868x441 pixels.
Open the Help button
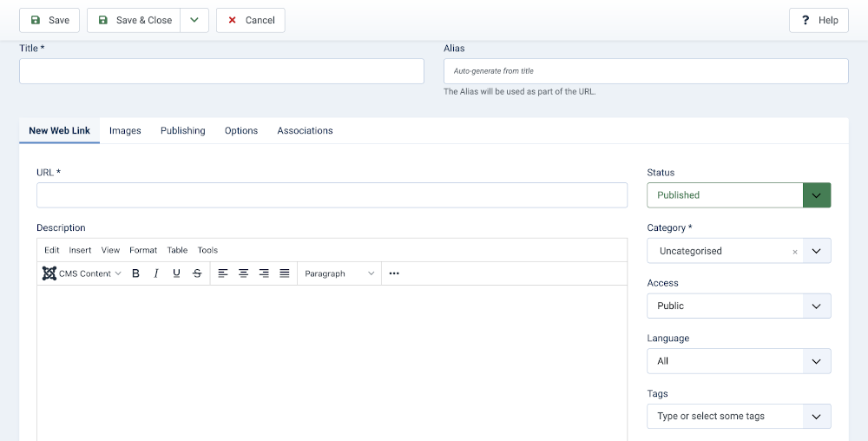click(x=819, y=20)
